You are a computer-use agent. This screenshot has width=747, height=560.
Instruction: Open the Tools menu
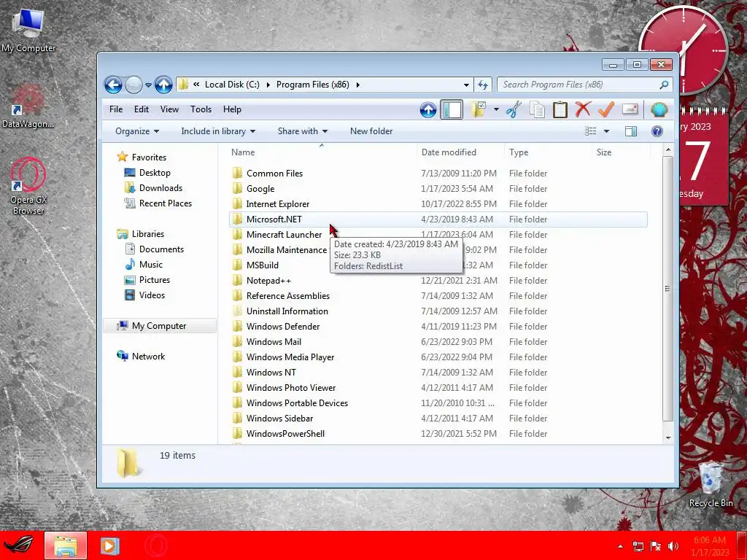(x=201, y=109)
